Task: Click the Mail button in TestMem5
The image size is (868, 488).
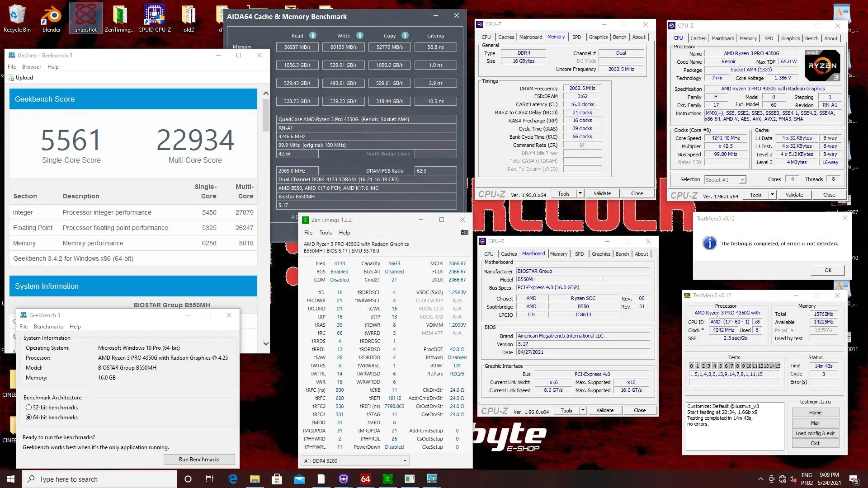Action: [x=815, y=423]
